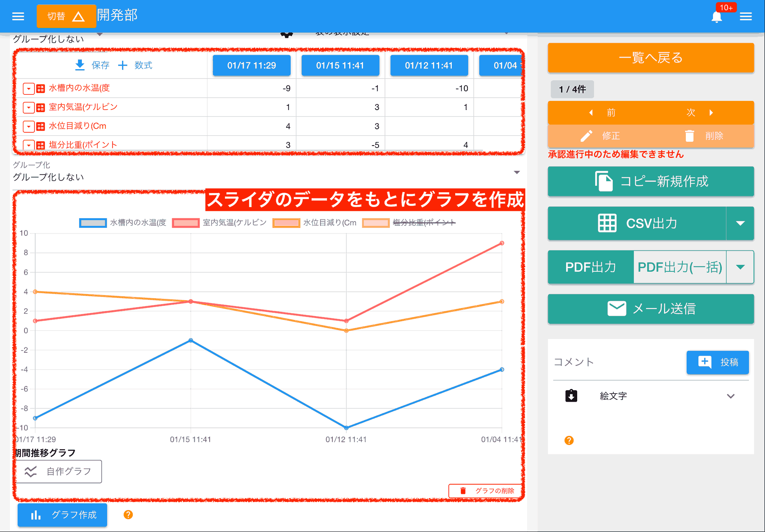Open the top-right hamburger menu
The height and width of the screenshot is (532, 765).
745,16
